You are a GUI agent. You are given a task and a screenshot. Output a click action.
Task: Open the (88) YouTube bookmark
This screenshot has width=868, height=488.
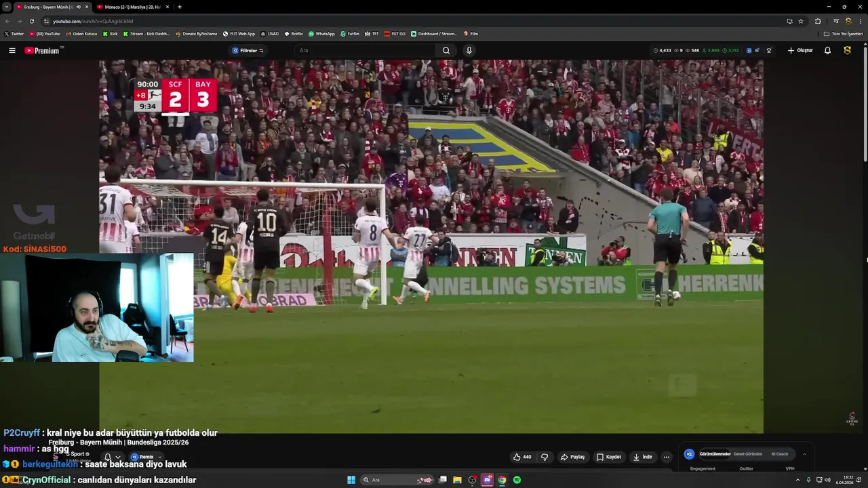pyautogui.click(x=45, y=33)
